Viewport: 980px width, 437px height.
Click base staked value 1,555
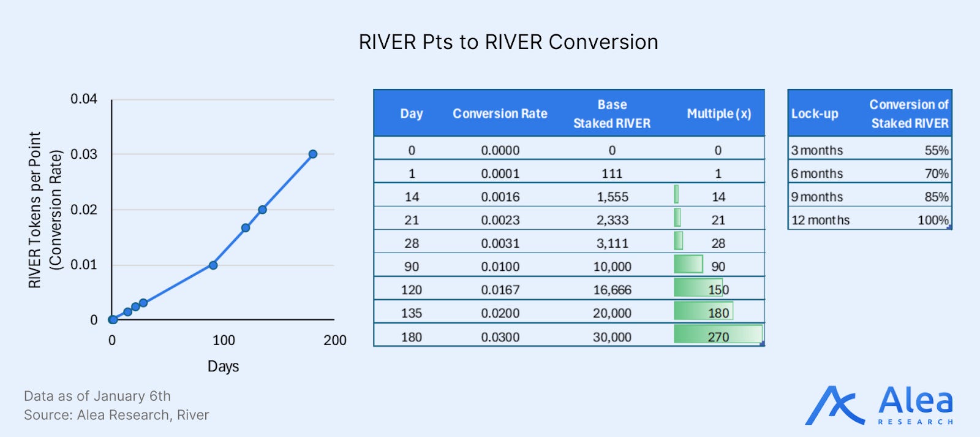[x=612, y=197]
